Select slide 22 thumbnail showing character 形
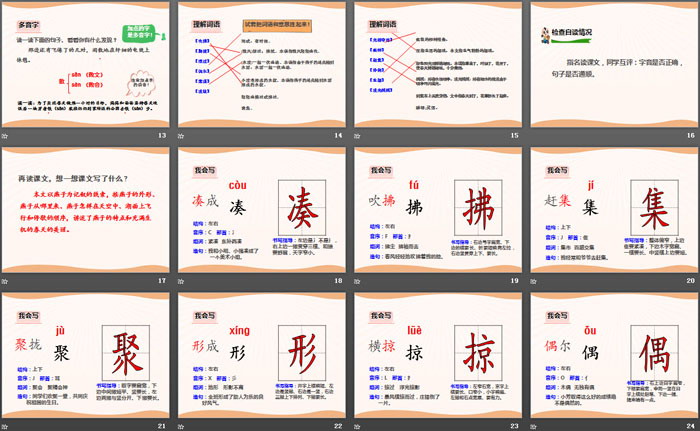Image resolution: width=700 pixels, height=431 pixels. (262, 356)
